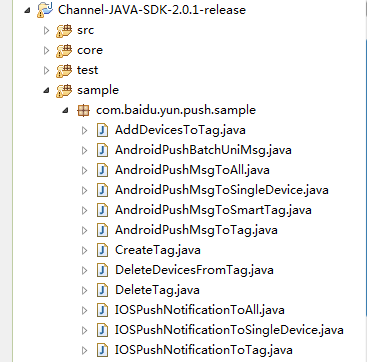Click the Channel-JAVA-SDK-2.0.1-release project icon
Image resolution: width=367 pixels, height=362 pixels.
tap(45, 10)
